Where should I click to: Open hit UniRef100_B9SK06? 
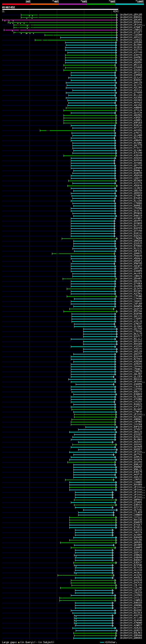[x=131, y=22]
